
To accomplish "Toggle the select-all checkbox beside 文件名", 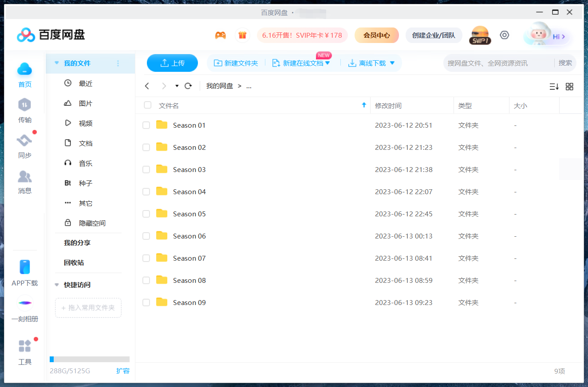I will pyautogui.click(x=148, y=106).
